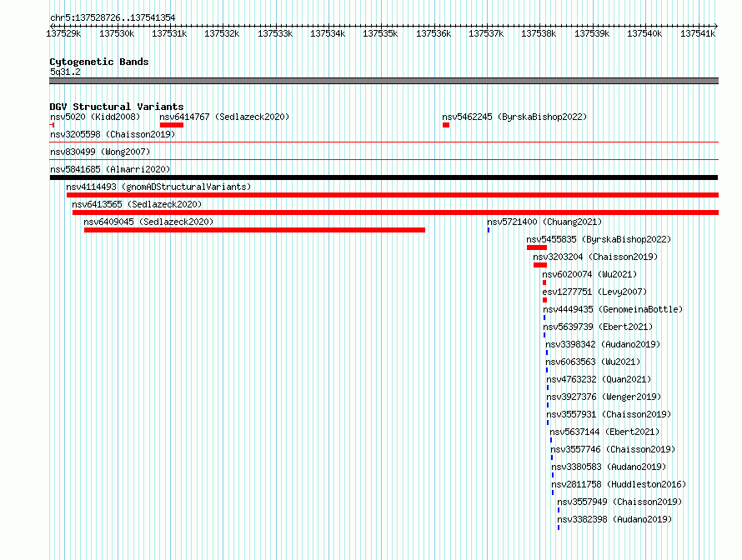
Task: Open nsv5841685 (Almarri2020) variant
Action: (110, 169)
